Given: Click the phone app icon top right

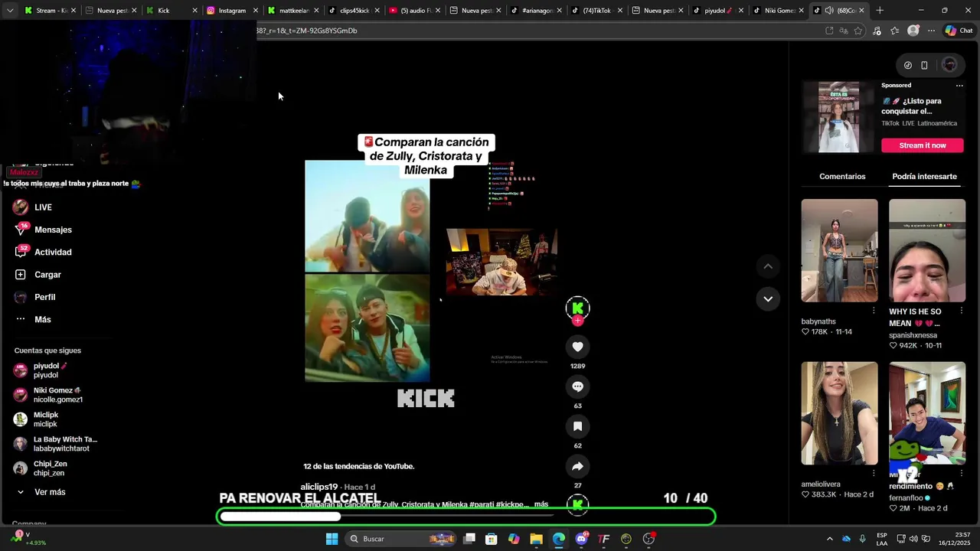Looking at the screenshot, I should pyautogui.click(x=924, y=65).
